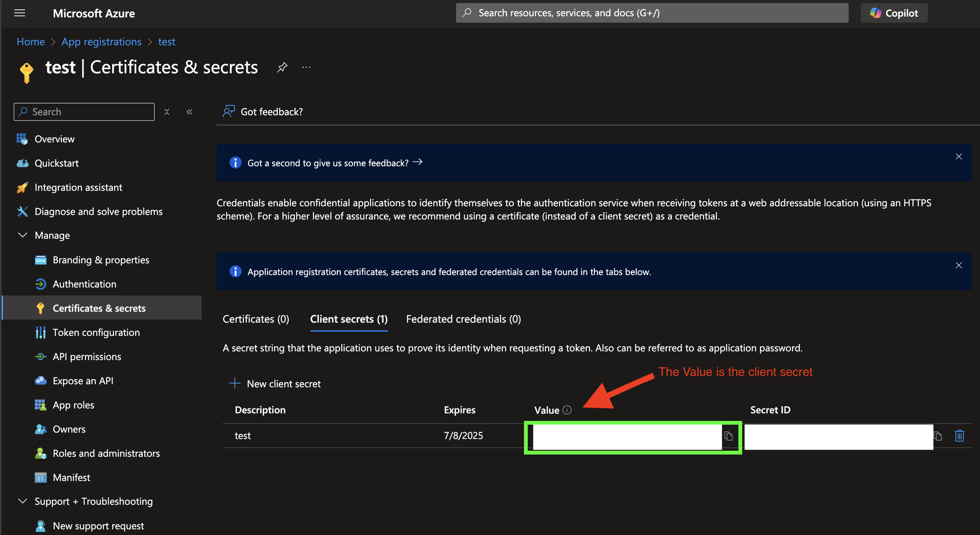
Task: Open the ellipsis more options menu
Action: tap(306, 67)
